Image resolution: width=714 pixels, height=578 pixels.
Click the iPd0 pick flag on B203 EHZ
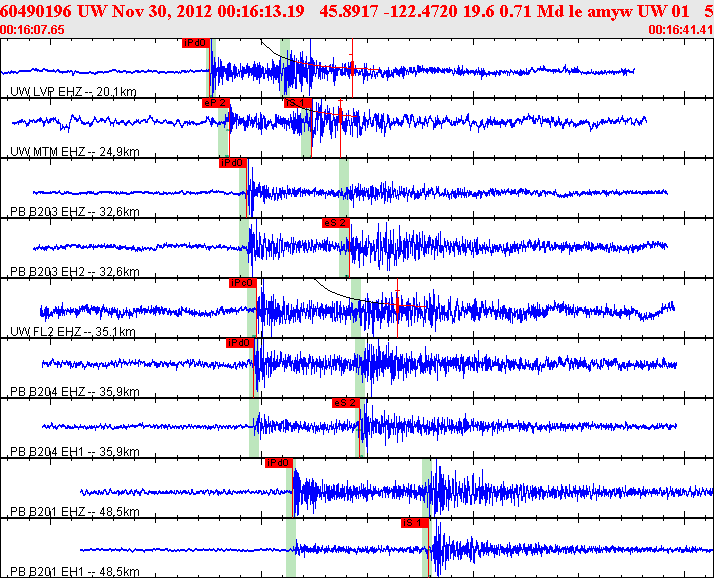pyautogui.click(x=233, y=163)
